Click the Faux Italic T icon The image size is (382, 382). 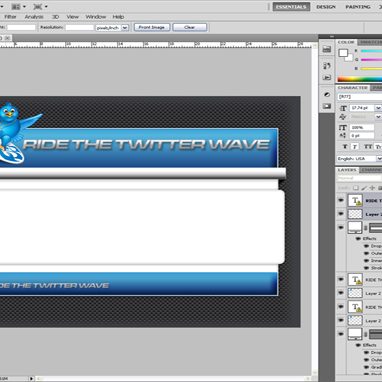pos(355,147)
